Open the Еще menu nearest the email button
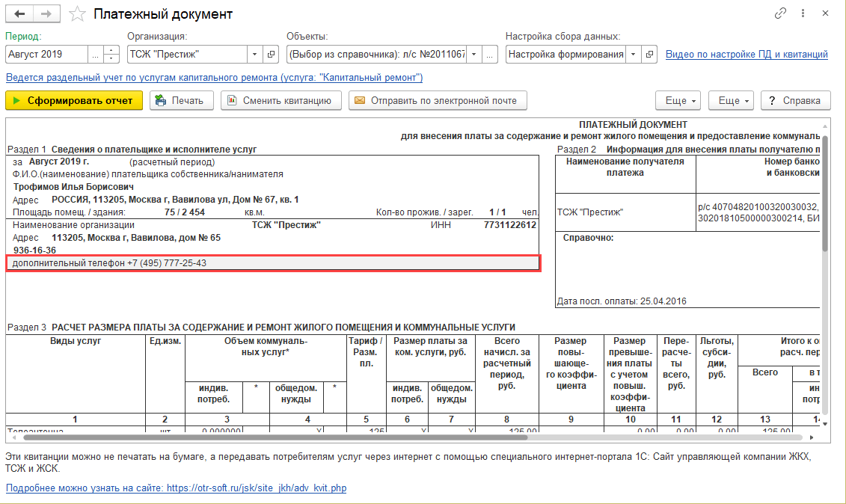The image size is (846, 504). pyautogui.click(x=678, y=100)
